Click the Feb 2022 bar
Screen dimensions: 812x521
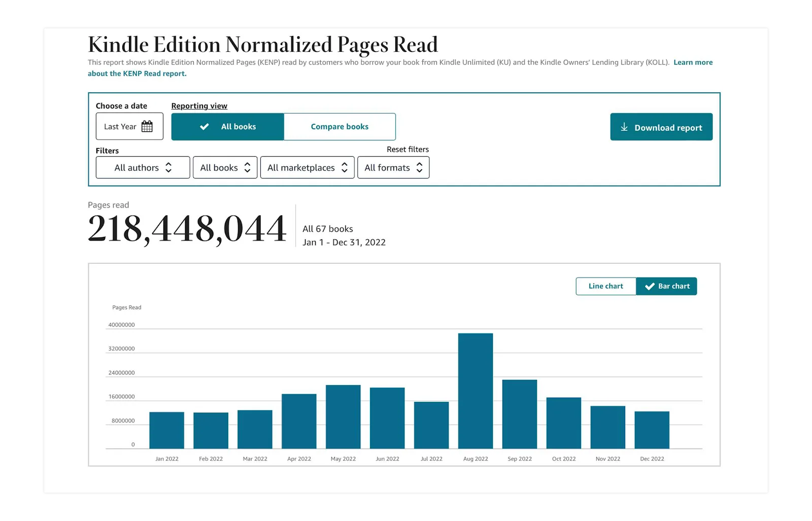[211, 431]
